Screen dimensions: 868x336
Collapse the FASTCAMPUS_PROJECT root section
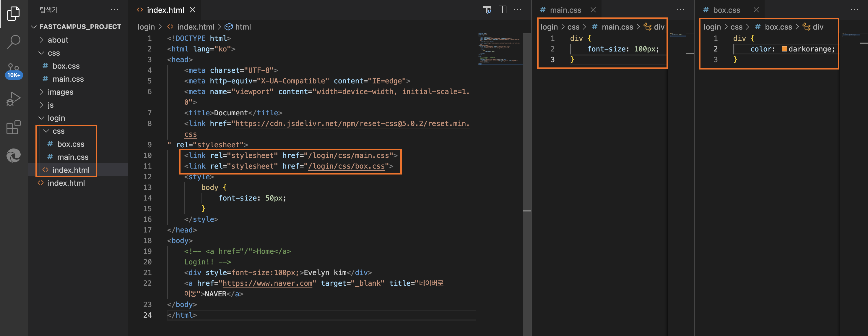(x=80, y=27)
